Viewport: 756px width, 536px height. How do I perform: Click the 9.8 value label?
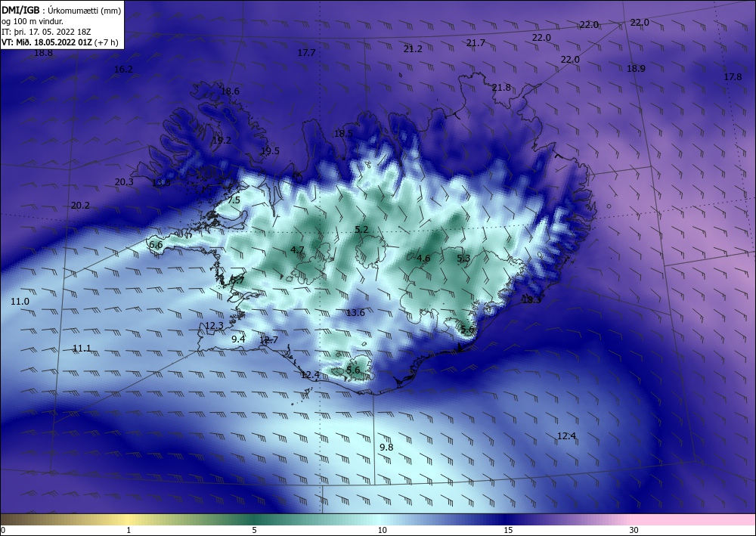(x=386, y=448)
